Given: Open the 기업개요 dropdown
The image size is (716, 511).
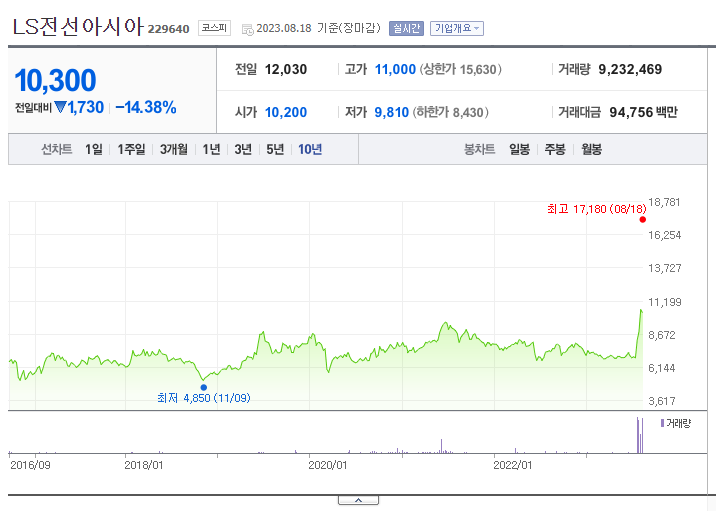Looking at the screenshot, I should (457, 28).
